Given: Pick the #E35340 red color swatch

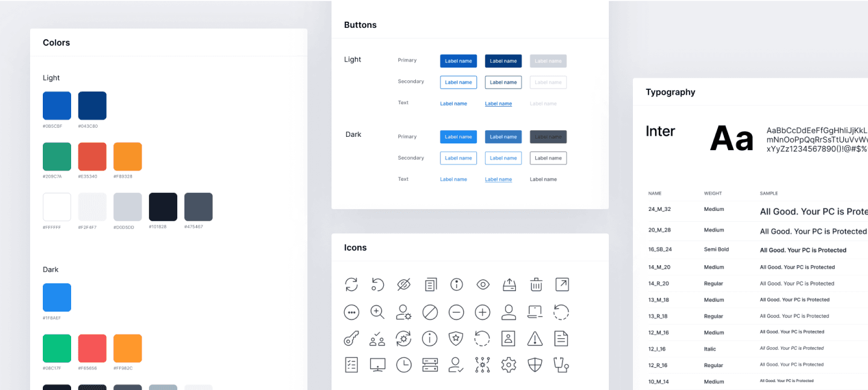Looking at the screenshot, I should coord(92,157).
